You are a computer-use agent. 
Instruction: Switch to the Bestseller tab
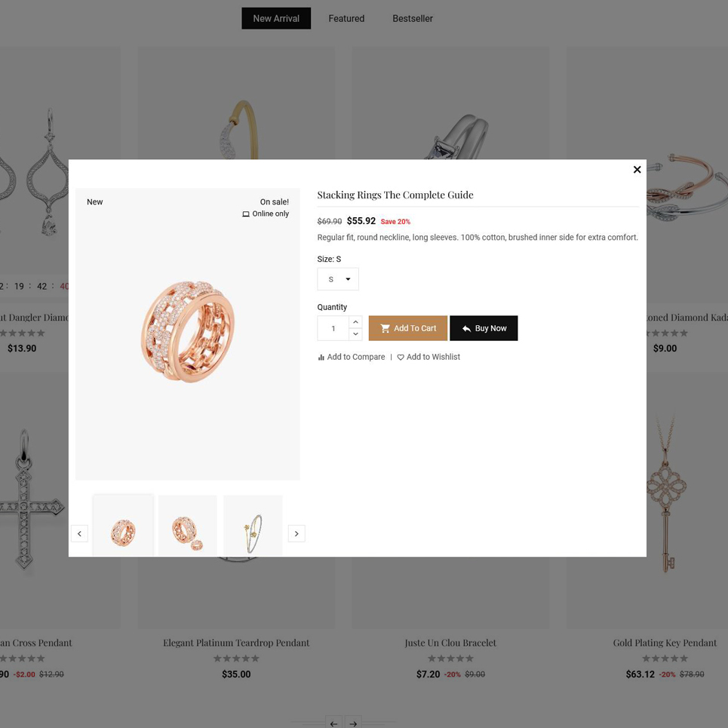[413, 19]
